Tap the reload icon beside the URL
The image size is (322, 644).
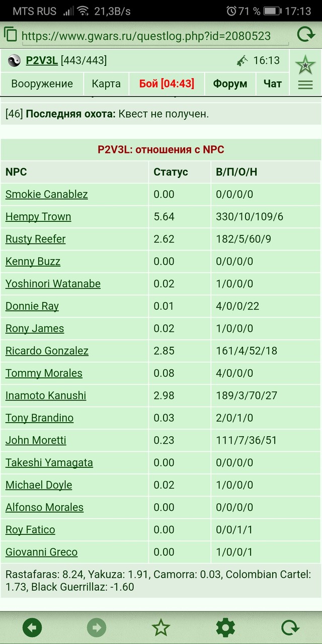(x=305, y=35)
